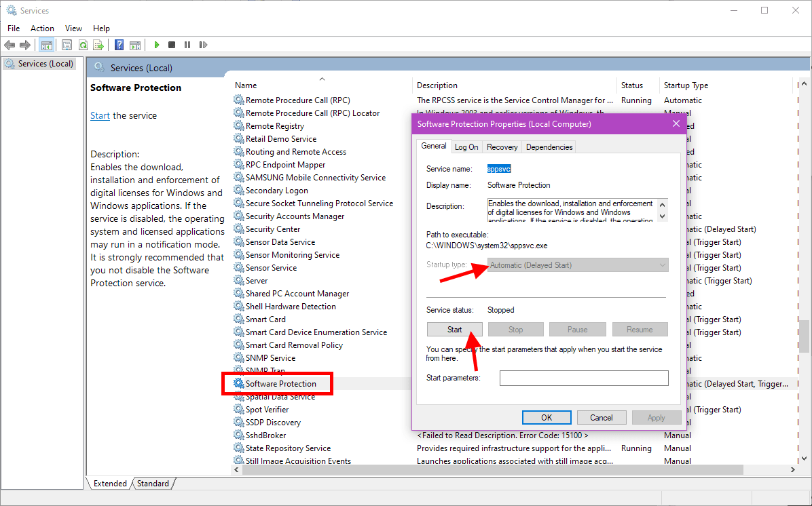The image size is (812, 506).
Task: Stop a service using the black square icon
Action: point(171,45)
